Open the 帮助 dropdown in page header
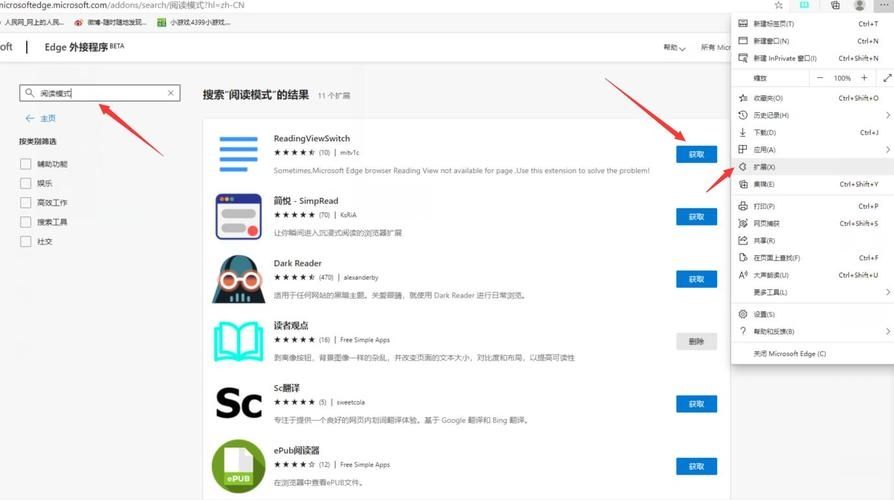Screen dimensions: 894x500 coord(674,47)
